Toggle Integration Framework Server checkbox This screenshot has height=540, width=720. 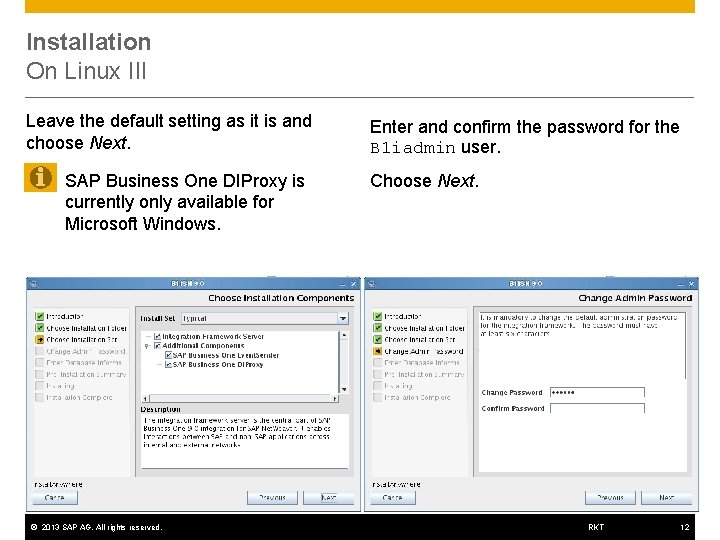tap(158, 337)
